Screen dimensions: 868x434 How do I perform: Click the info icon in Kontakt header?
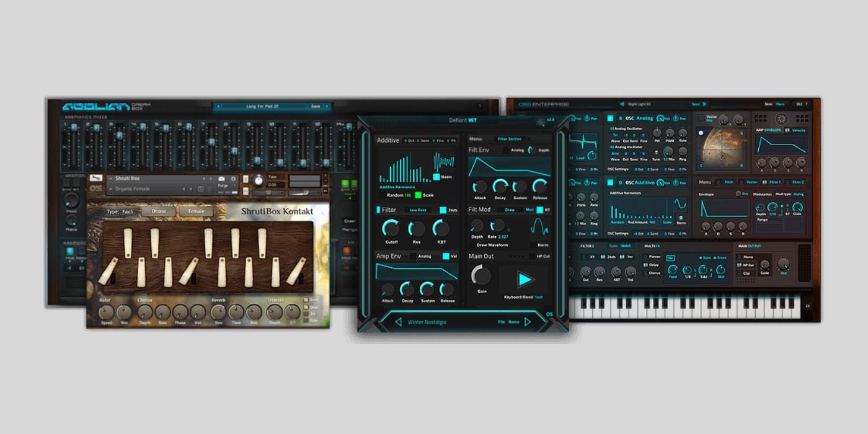[233, 179]
